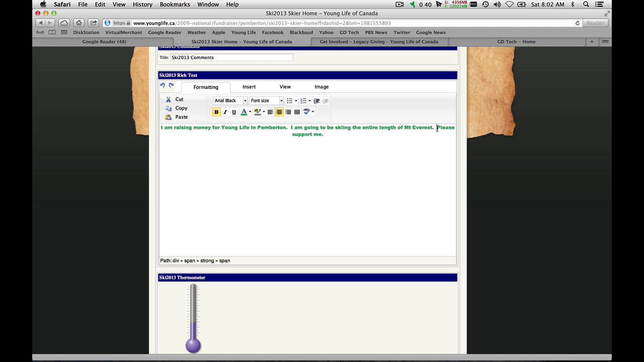Open the Bookmarks menu
The image size is (644, 362).
pyautogui.click(x=175, y=5)
